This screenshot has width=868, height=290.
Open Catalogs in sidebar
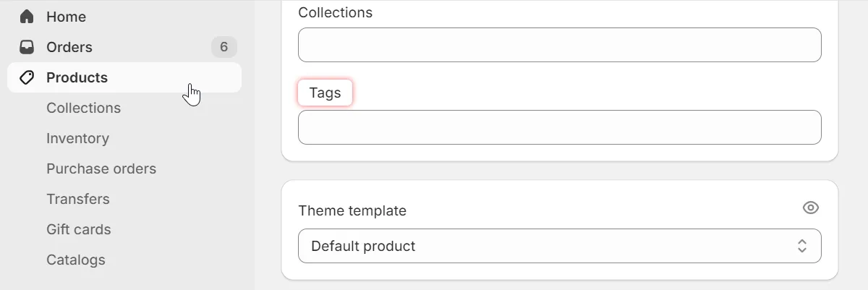76,260
